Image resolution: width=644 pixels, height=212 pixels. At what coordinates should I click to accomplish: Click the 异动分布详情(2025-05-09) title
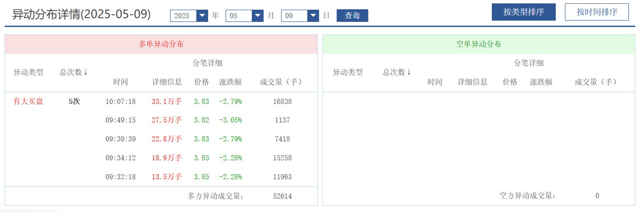[81, 14]
